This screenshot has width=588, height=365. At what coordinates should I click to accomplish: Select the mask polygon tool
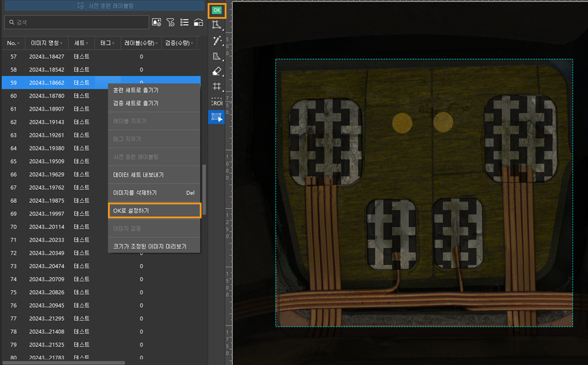(x=217, y=56)
